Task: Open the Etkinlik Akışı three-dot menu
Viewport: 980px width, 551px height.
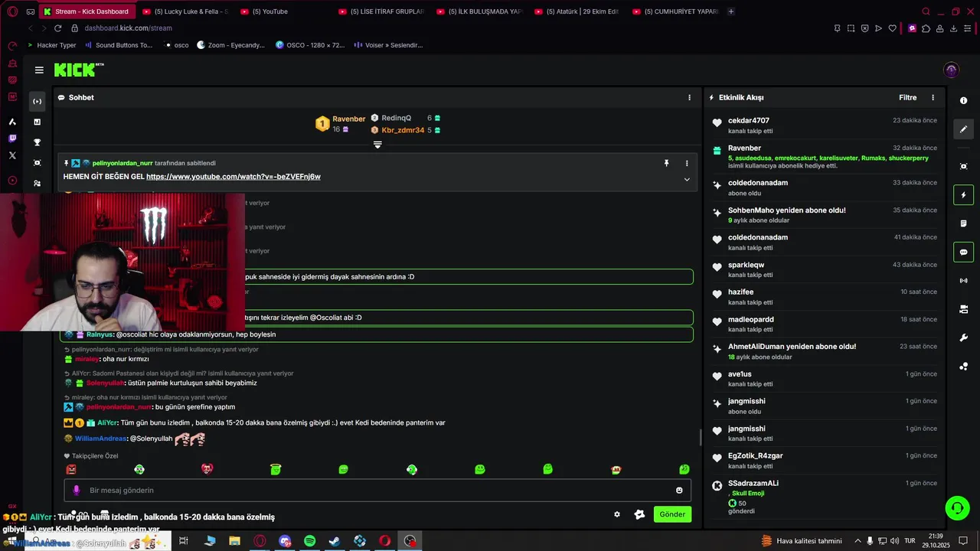Action: pyautogui.click(x=933, y=97)
